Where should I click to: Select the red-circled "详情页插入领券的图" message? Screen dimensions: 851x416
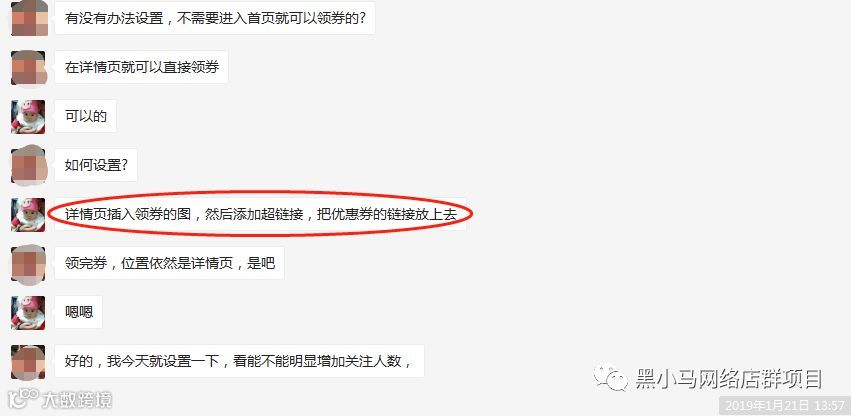261,214
